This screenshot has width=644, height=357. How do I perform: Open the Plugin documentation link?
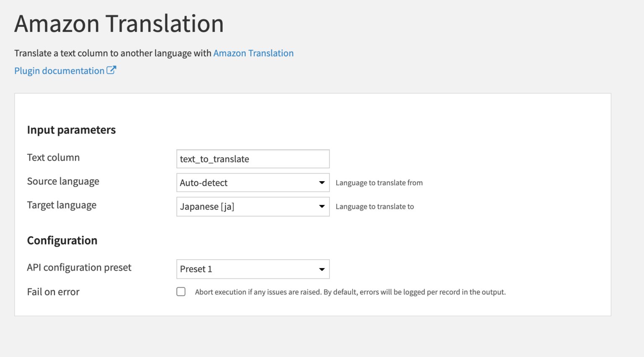pyautogui.click(x=59, y=70)
